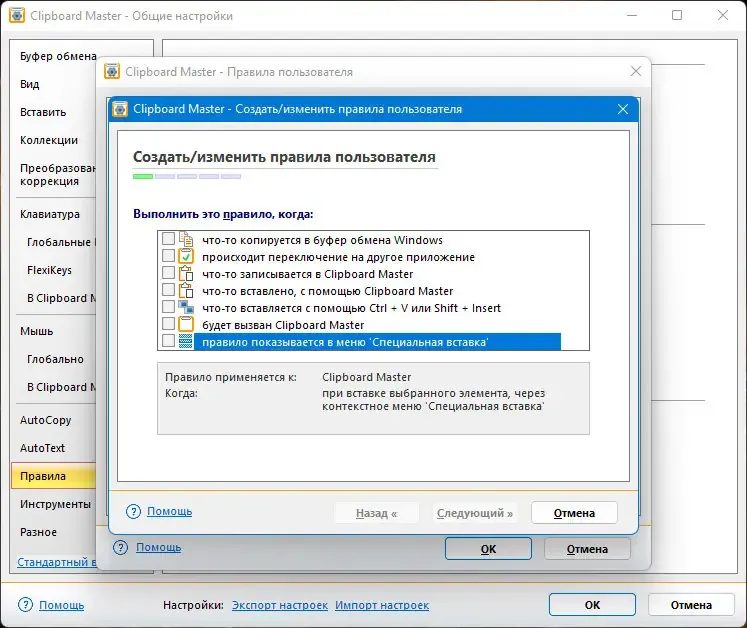The image size is (747, 628).
Task: Click app icon in 'Правила пользователя' title bar
Action: click(x=112, y=71)
